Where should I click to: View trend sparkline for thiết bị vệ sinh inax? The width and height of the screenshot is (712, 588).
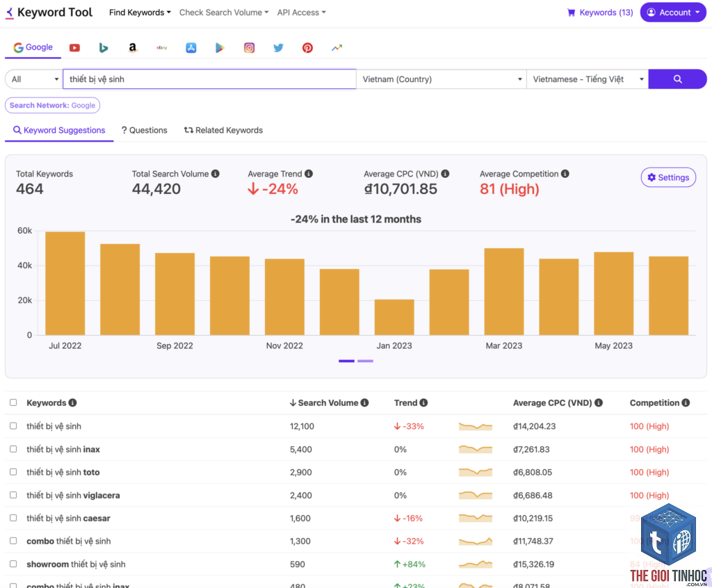pyautogui.click(x=476, y=450)
